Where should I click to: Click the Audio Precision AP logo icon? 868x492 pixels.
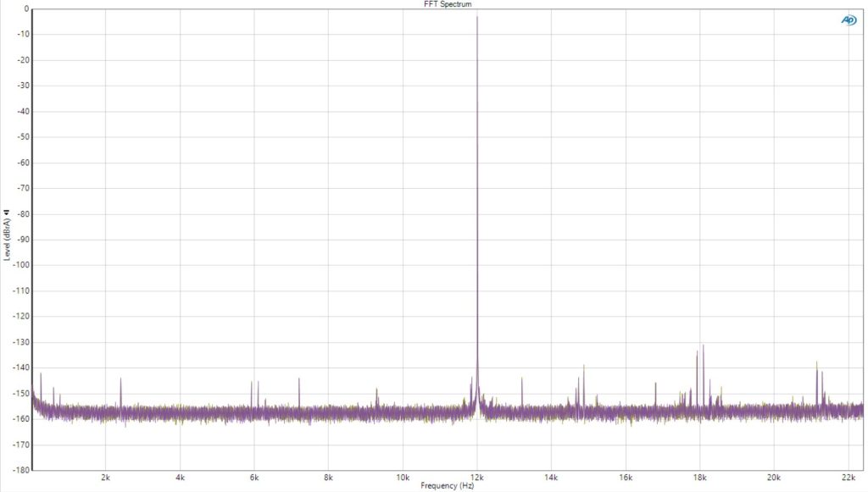click(x=849, y=20)
